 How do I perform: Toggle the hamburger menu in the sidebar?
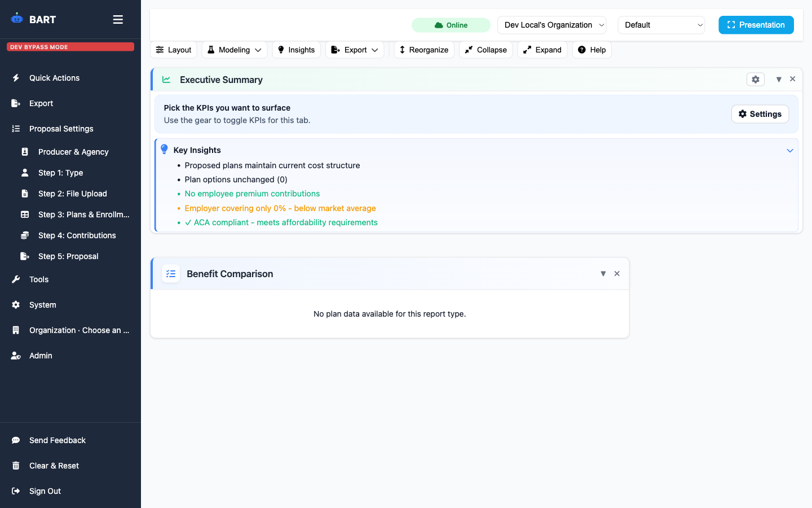(x=118, y=19)
